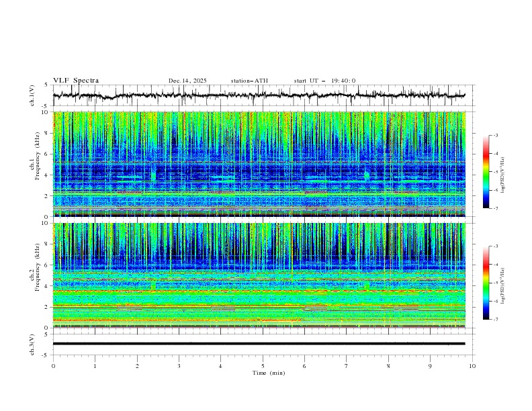Click the "ch.1 Frequency (kHz)" axis label
532x411 pixels.
pos(35,155)
